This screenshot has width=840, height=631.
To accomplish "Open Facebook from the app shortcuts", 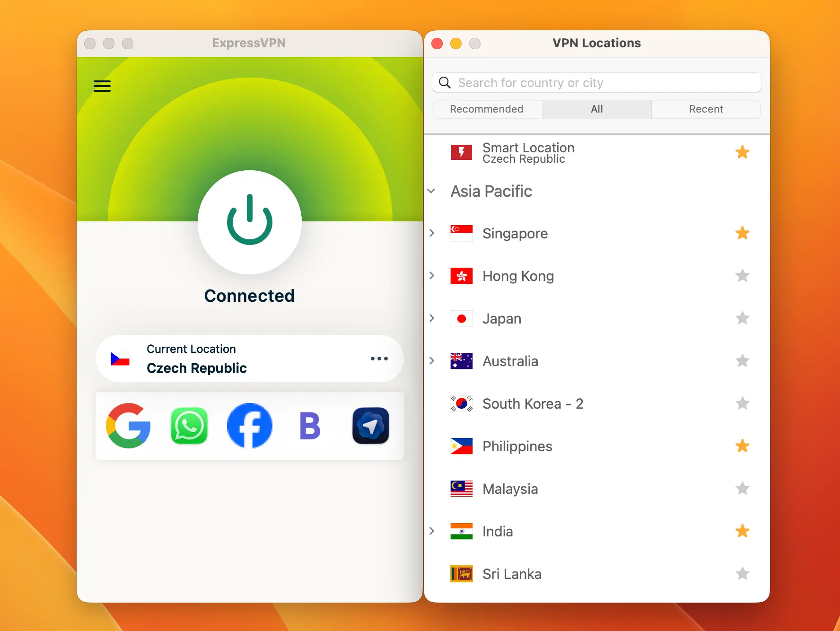I will (x=249, y=426).
